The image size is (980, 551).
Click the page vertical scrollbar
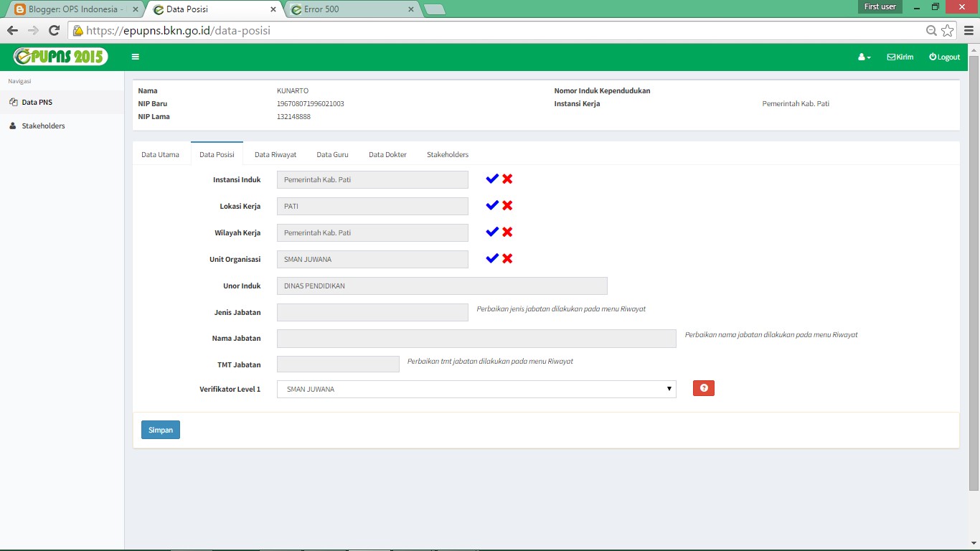974,273
